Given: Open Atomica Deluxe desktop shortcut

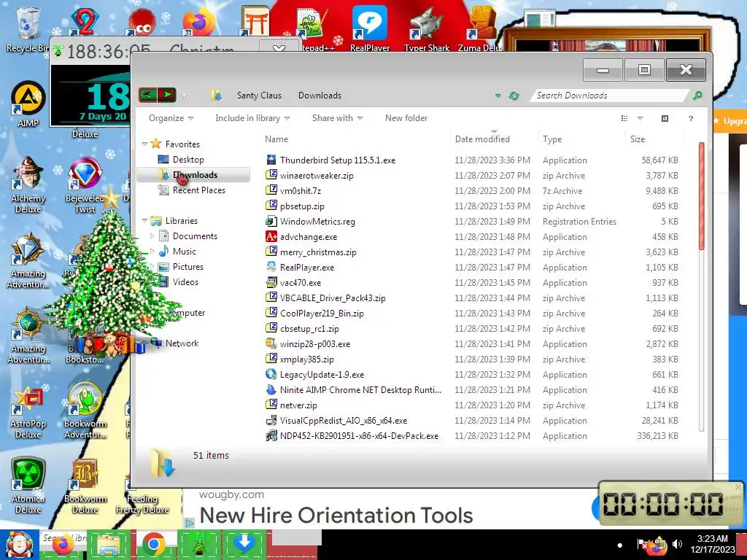Looking at the screenshot, I should tap(28, 485).
